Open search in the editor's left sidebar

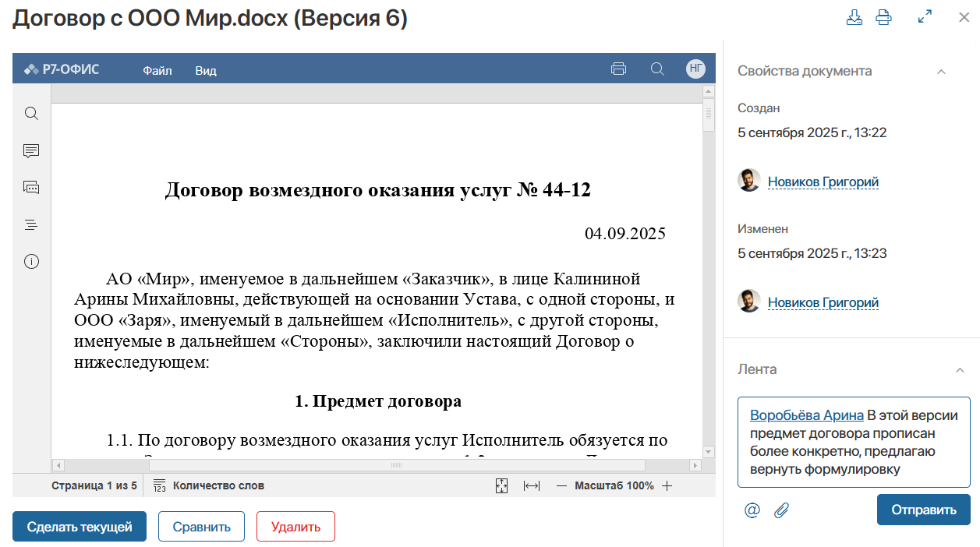point(31,114)
